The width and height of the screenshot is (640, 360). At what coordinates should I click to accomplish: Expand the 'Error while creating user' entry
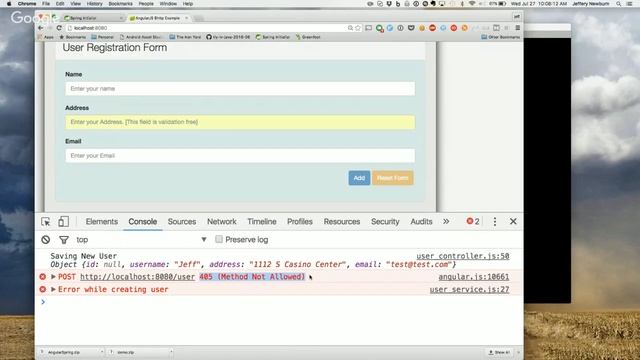click(x=53, y=289)
